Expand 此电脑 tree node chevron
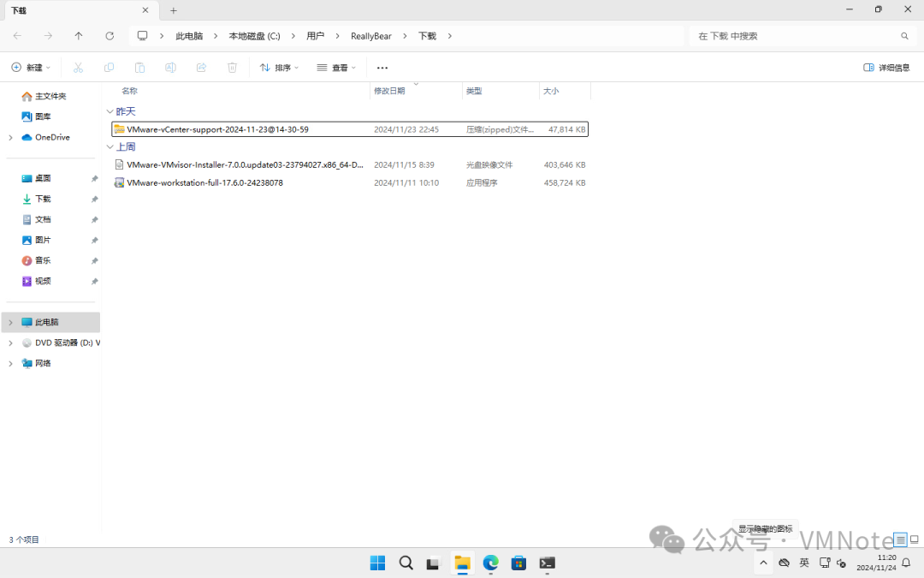 click(x=10, y=323)
